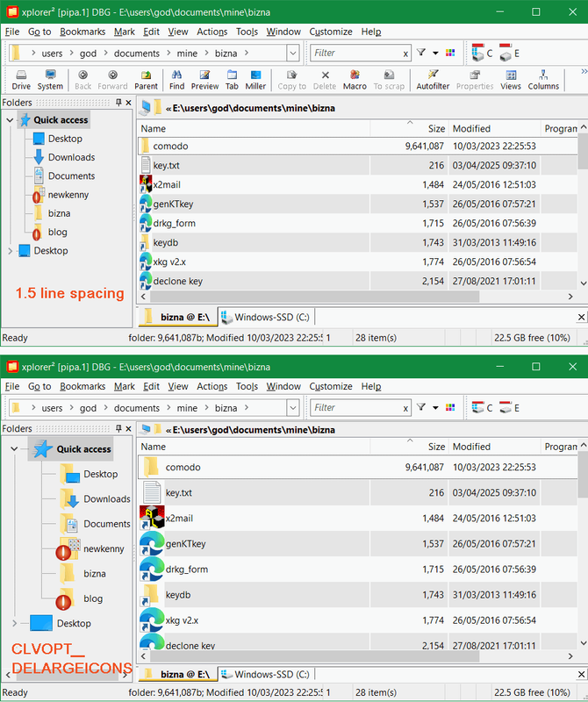Viewport: 588px width, 702px height.
Task: Click 'documents' breadcrumb in top window
Action: [x=137, y=54]
